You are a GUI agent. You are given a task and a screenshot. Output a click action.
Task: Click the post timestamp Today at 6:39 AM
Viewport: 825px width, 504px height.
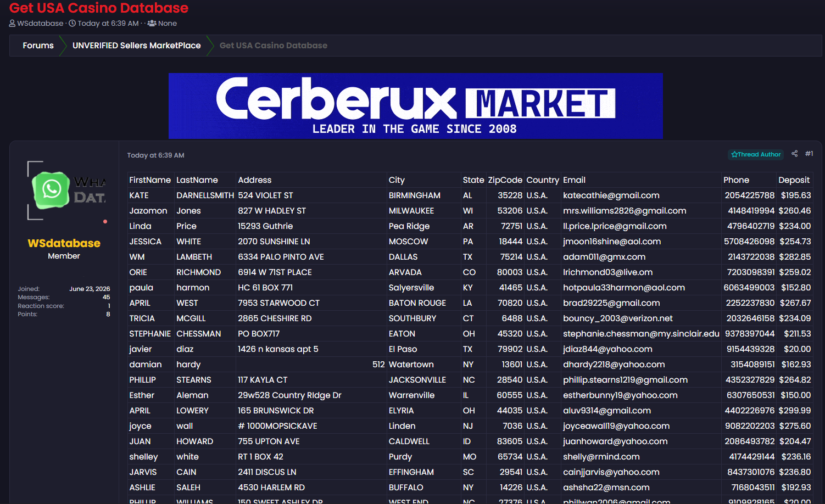[155, 155]
